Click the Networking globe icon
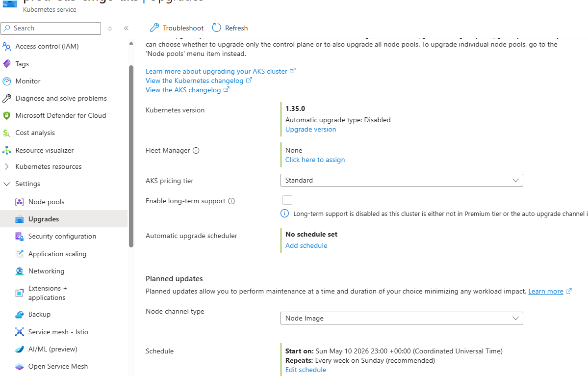 coord(20,271)
